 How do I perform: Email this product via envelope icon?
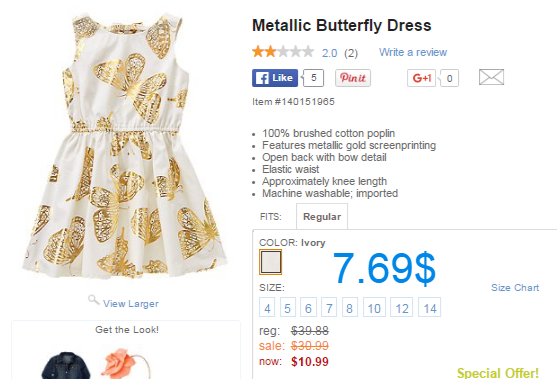(x=491, y=77)
